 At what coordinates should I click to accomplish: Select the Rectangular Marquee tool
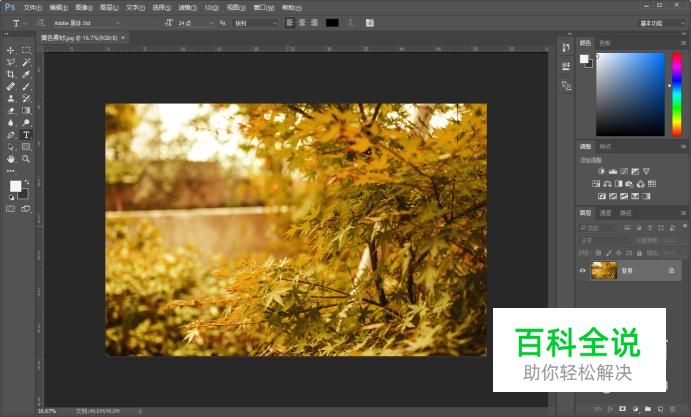(x=26, y=50)
